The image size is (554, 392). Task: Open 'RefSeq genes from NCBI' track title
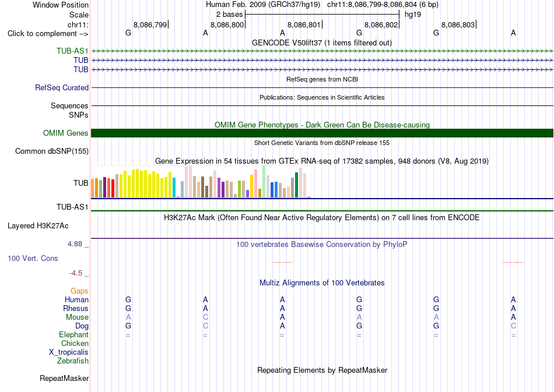[322, 79]
